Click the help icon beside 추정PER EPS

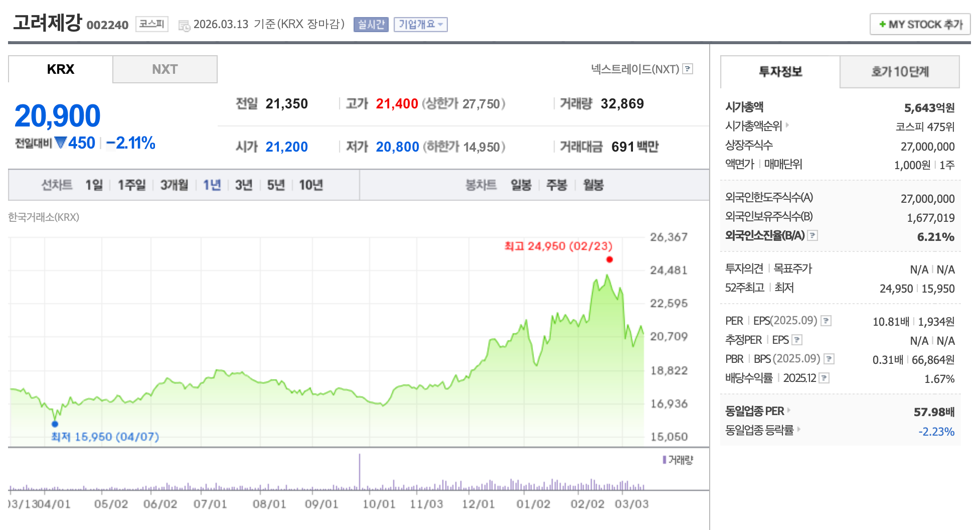coord(797,340)
